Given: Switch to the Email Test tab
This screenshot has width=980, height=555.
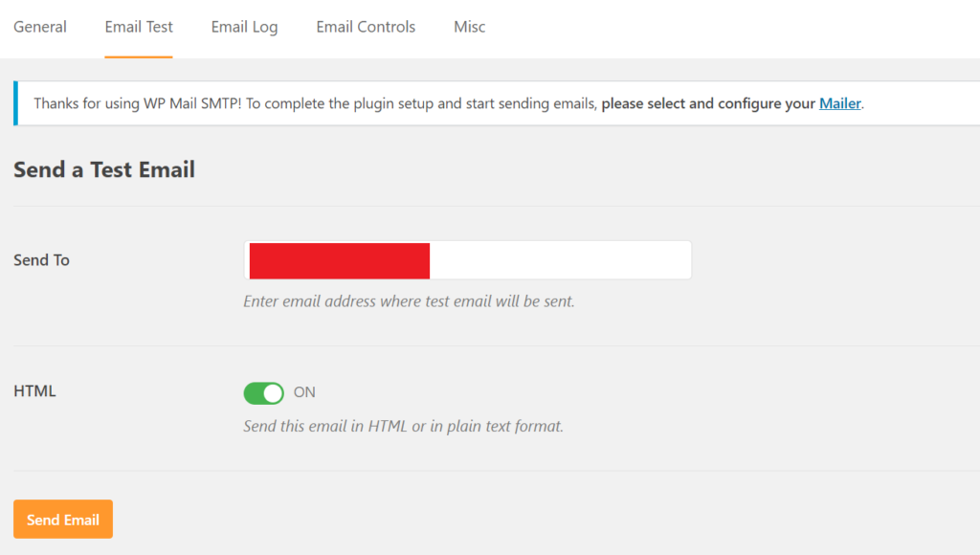Looking at the screenshot, I should click(138, 27).
